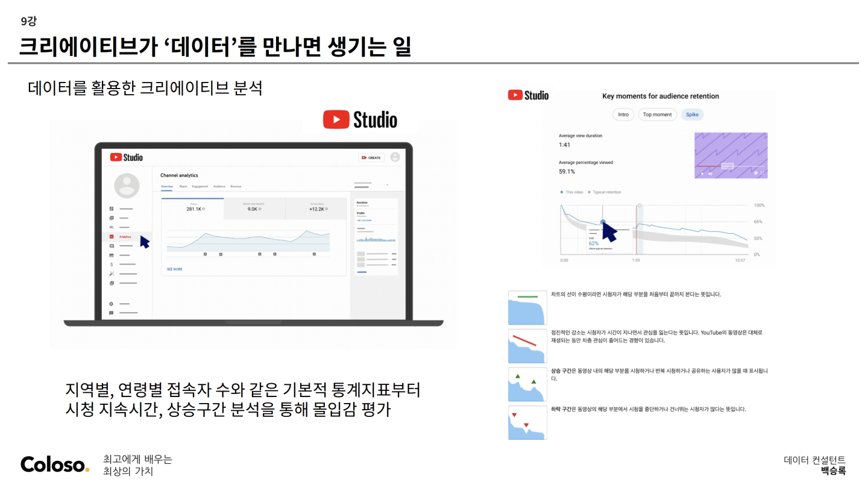Screen dimensions: 868x488
Task: Toggle the This video legend item
Action: click(x=571, y=192)
